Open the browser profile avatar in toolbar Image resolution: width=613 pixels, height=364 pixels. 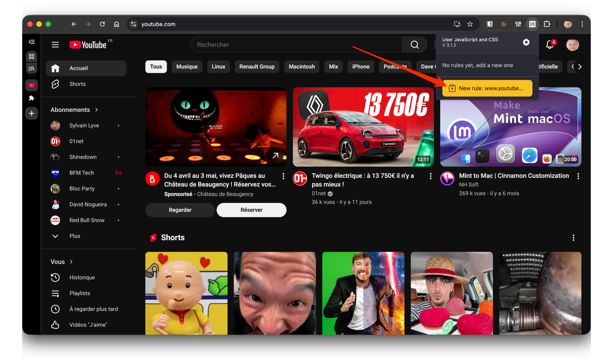click(568, 24)
